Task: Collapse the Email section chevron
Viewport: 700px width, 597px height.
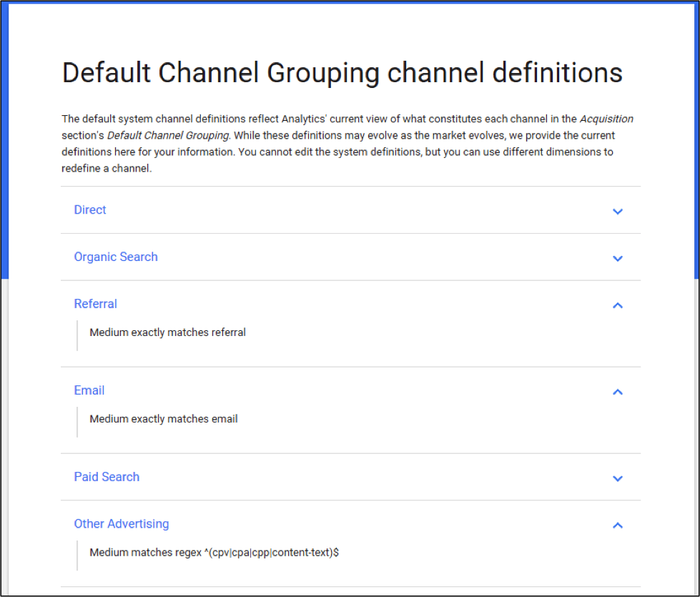Action: [x=617, y=392]
